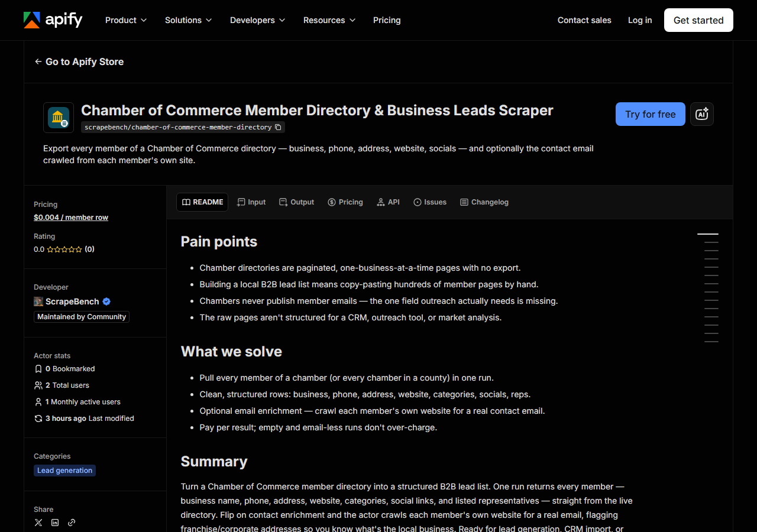Click the Apify logo in header
Viewport: 757px width, 532px height.
pos(53,20)
